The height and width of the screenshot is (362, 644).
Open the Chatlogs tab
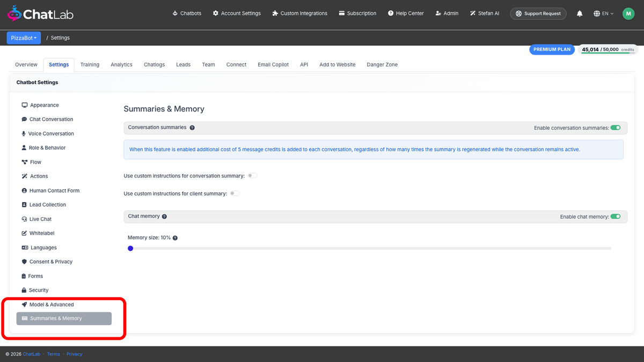155,64
